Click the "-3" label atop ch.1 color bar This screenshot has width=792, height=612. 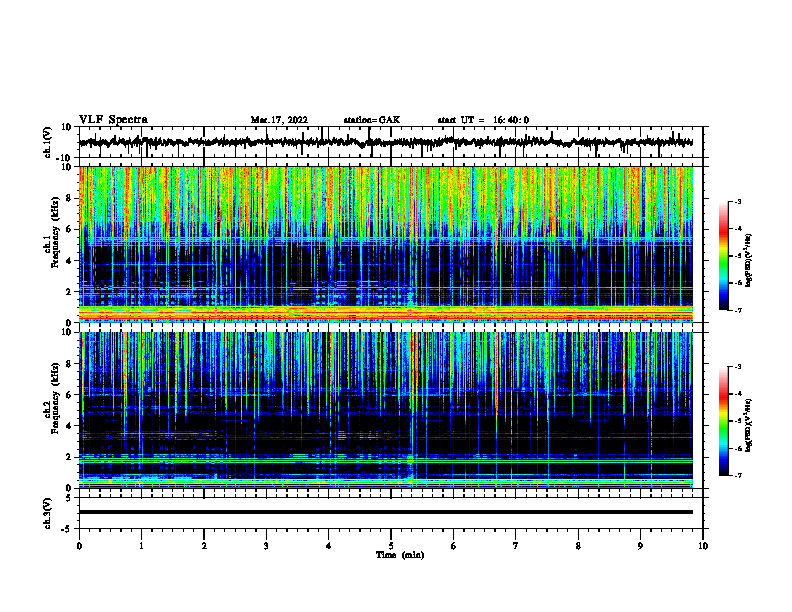point(737,201)
